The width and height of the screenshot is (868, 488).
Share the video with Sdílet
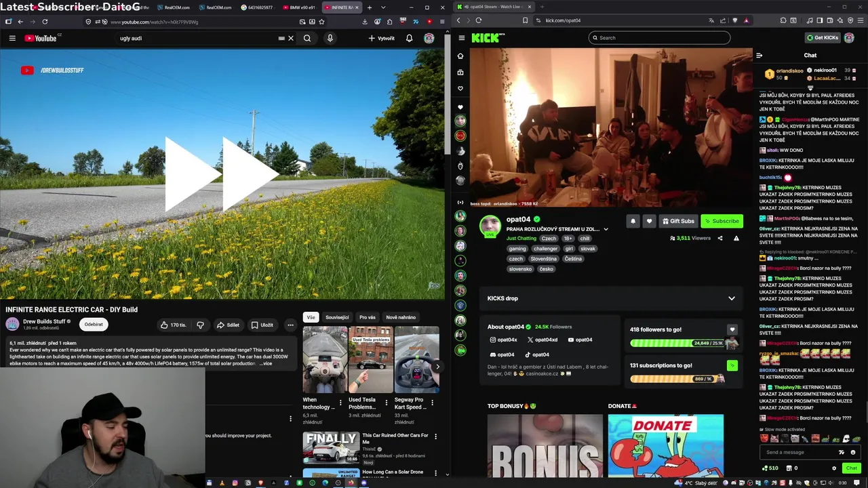[x=228, y=325]
